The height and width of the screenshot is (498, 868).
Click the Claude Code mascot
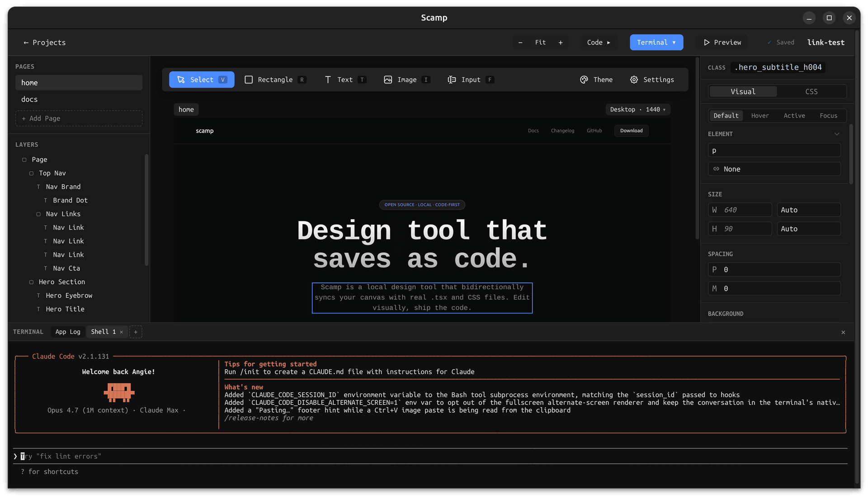pos(119,392)
